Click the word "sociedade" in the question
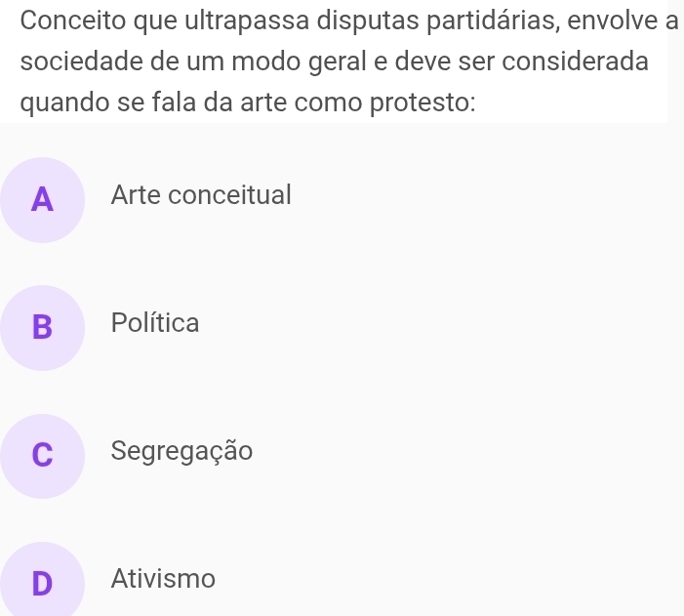The width and height of the screenshot is (684, 616). (x=72, y=61)
